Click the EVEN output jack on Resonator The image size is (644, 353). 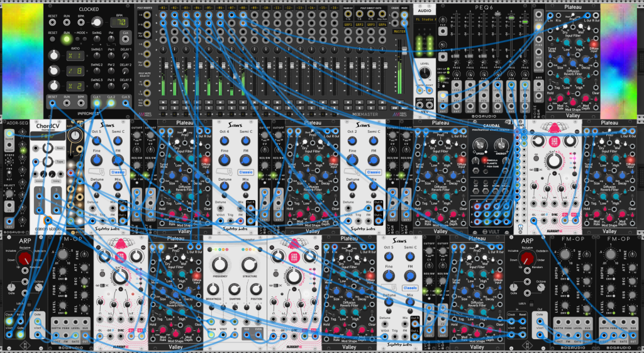(258, 335)
